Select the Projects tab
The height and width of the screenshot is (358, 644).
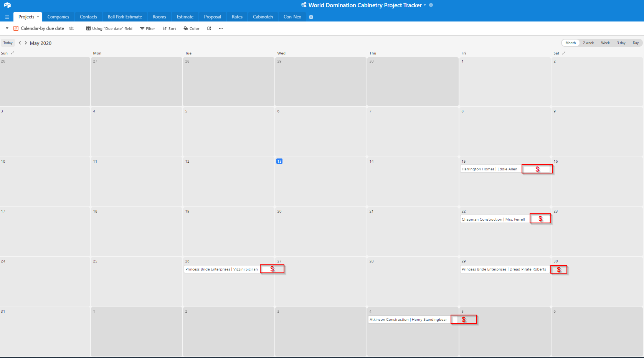pyautogui.click(x=26, y=17)
